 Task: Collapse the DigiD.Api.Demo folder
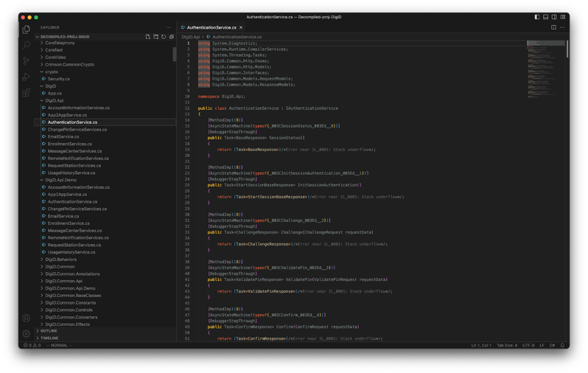pyautogui.click(x=60, y=180)
